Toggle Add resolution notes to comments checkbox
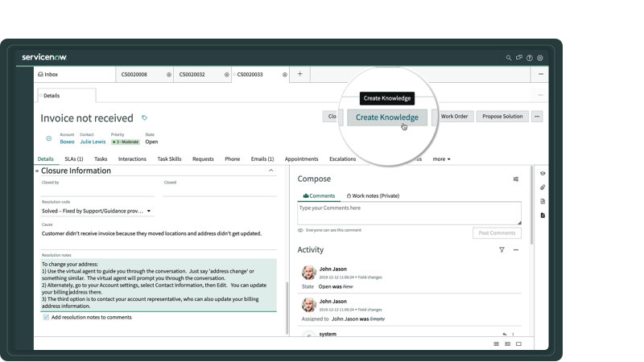 46,317
